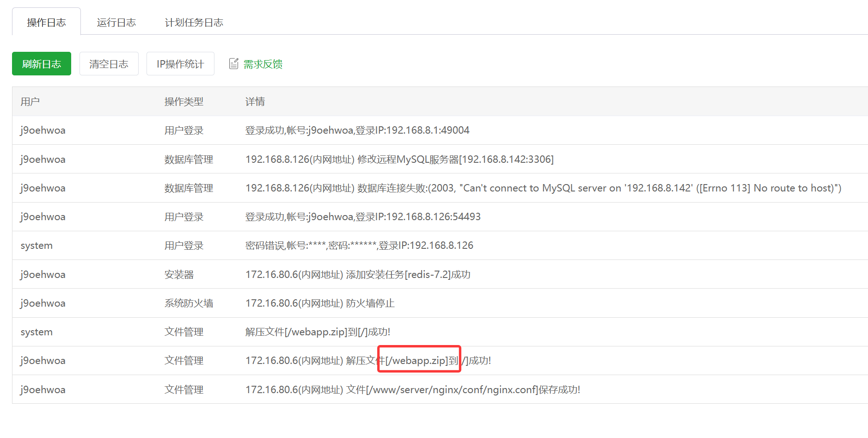Click 安装器 operation type cell
Image resolution: width=868 pixels, height=438 pixels.
179,275
